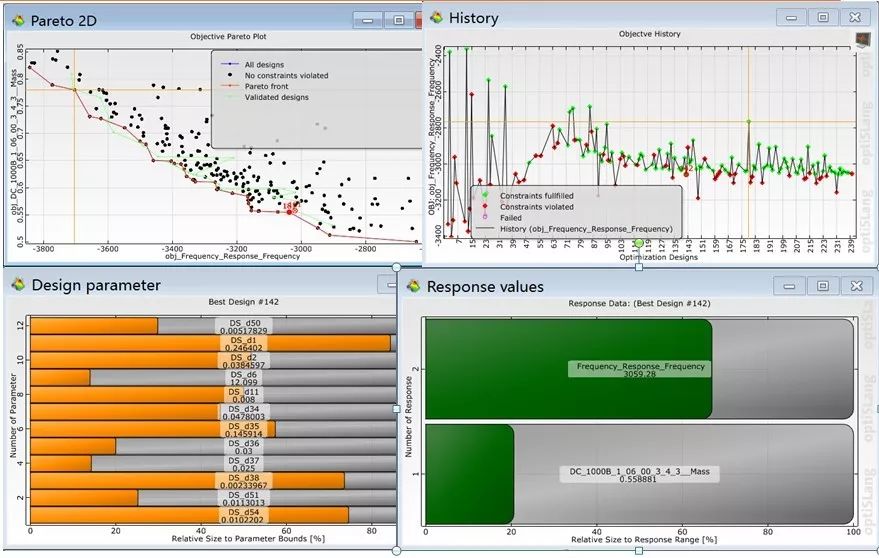Click the 'Number of Response' axis label
879x558 pixels.
click(408, 417)
